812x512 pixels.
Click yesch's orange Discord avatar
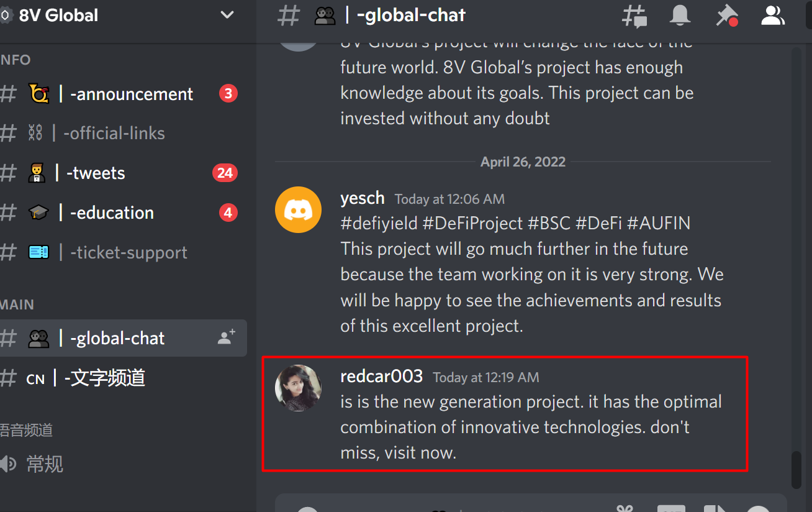(298, 210)
